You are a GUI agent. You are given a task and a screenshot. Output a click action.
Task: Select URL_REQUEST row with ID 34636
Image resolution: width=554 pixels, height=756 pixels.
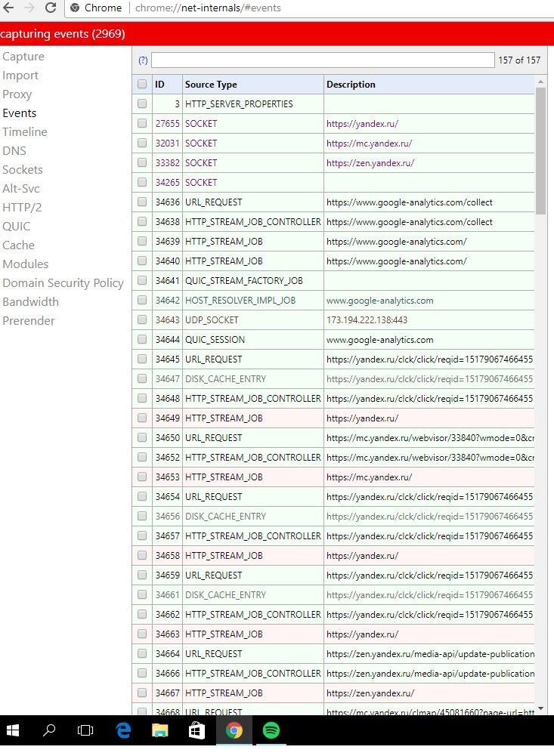pos(333,202)
